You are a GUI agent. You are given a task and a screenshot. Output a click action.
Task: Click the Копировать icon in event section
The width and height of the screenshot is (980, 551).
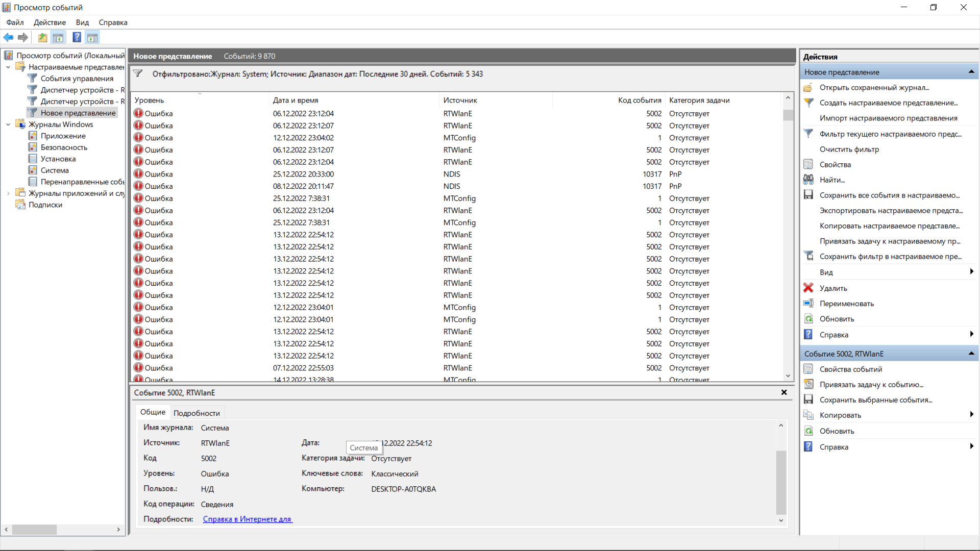[808, 415]
